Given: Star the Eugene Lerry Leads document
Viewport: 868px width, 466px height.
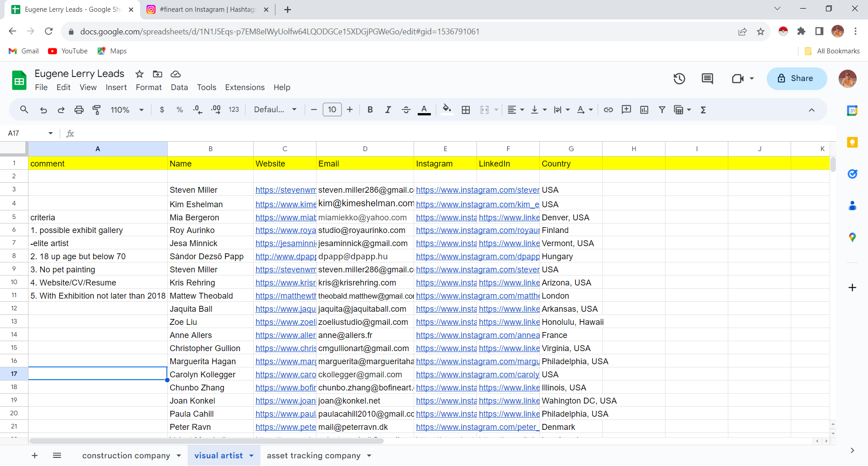Looking at the screenshot, I should 140,74.
